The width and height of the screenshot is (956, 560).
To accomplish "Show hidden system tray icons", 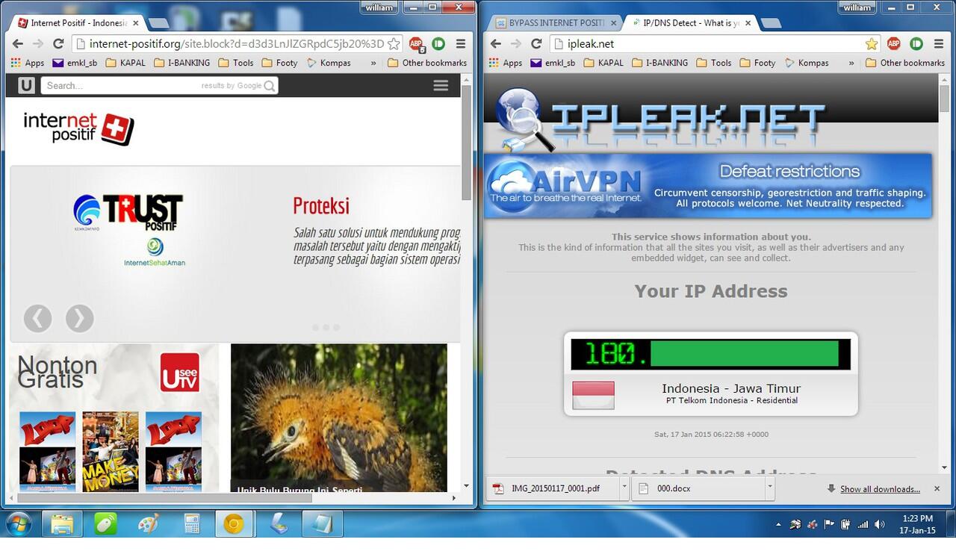I will pos(779,525).
